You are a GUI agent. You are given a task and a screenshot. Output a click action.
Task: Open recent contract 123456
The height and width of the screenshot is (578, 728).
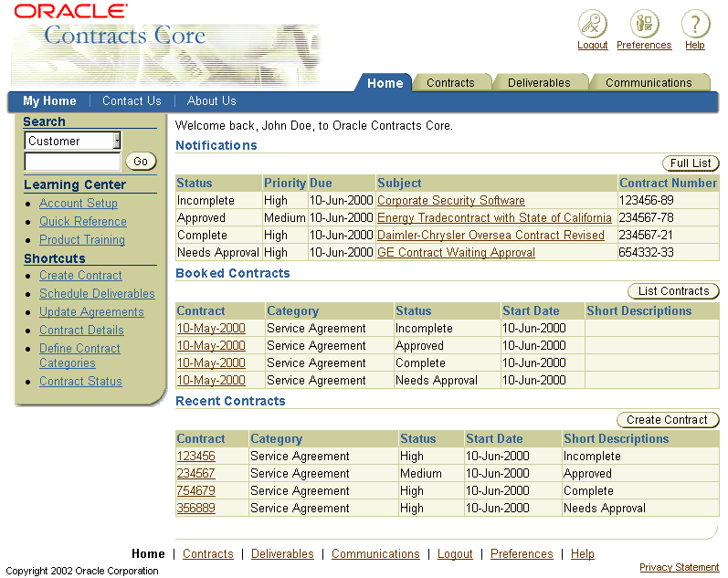[x=195, y=456]
